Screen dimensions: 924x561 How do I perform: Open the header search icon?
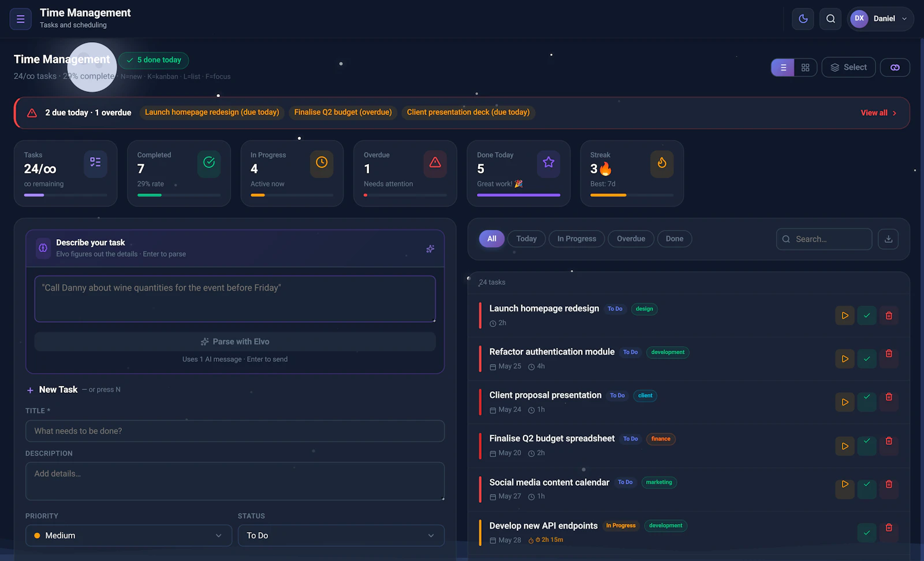tap(830, 18)
